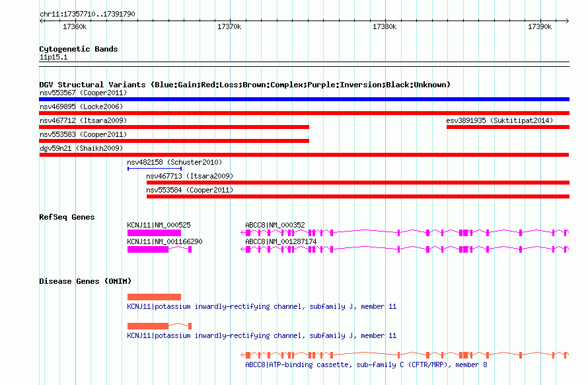Open the Disease Genes (OMIM) track heading
The image size is (588, 385).
[x=85, y=281]
